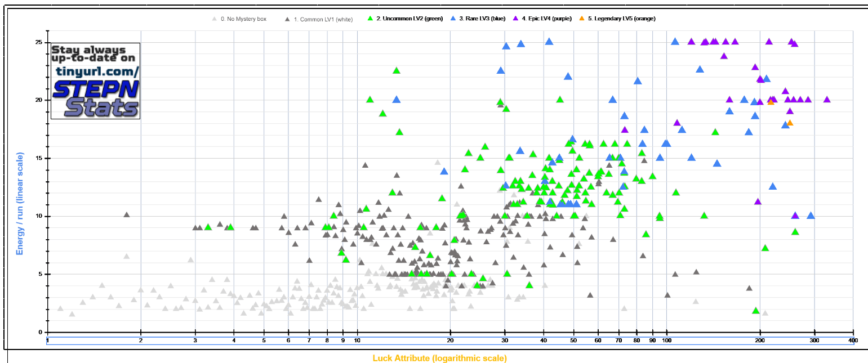The image size is (868, 363).
Task: Select the rightmost purple triangle data point
Action: tap(827, 99)
